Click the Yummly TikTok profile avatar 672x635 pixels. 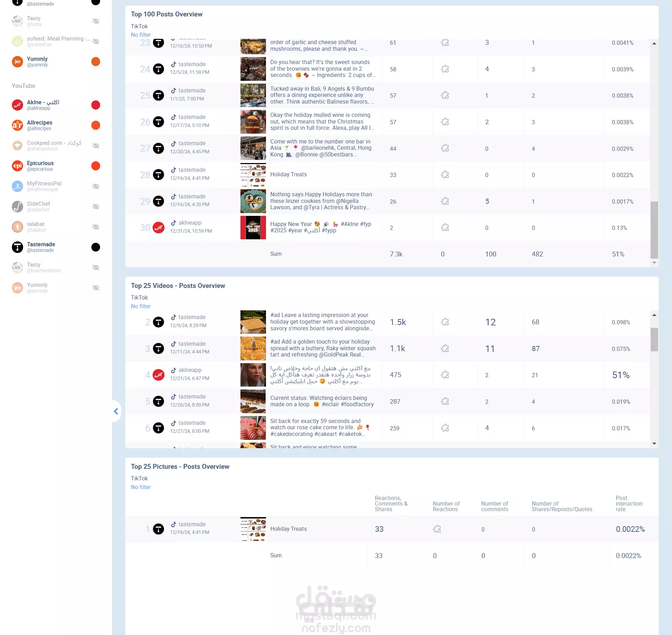(17, 62)
